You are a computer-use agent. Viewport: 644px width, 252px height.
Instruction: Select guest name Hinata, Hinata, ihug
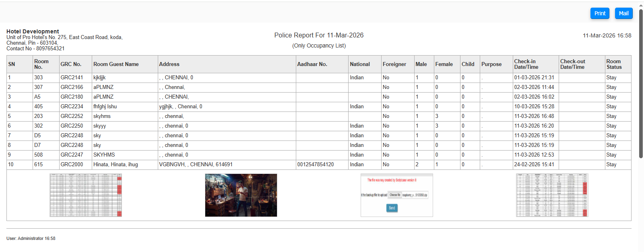pos(116,165)
